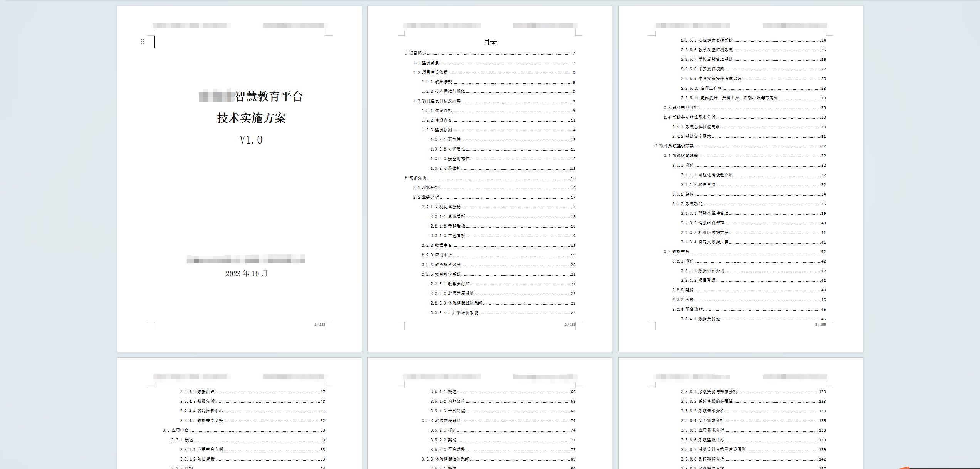Jump to '2.4 系统非功能性需求分析'
The height and width of the screenshot is (469, 980).
click(x=744, y=117)
